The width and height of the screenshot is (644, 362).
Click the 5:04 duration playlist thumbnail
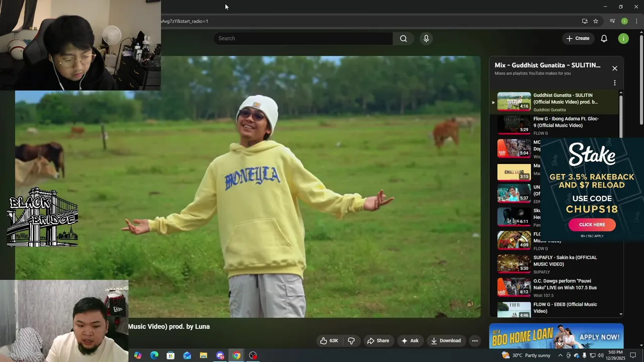(514, 149)
